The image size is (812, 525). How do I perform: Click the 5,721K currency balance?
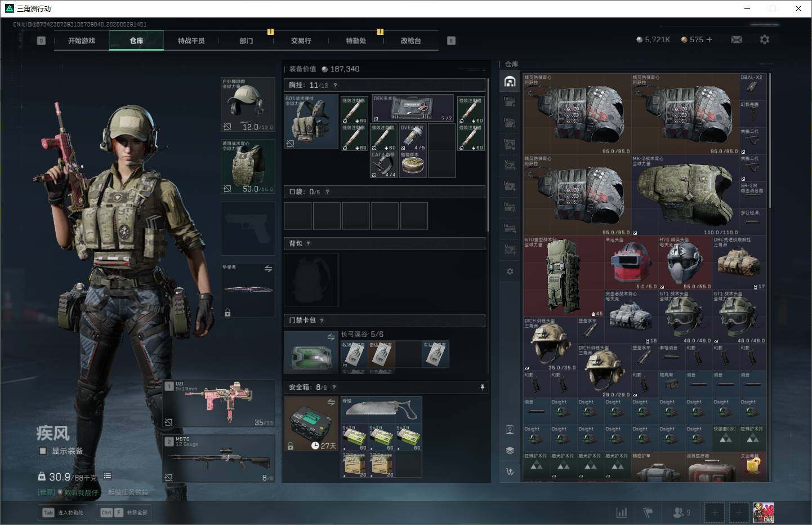tap(653, 39)
